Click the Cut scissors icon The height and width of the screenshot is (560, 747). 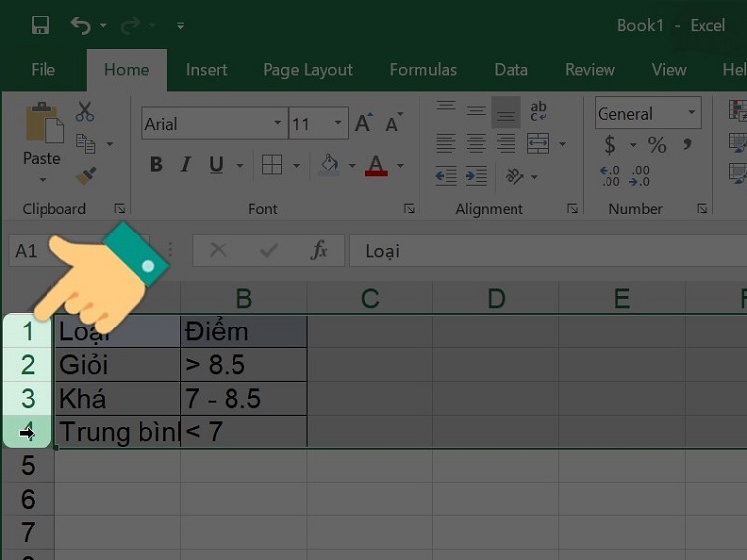85,111
